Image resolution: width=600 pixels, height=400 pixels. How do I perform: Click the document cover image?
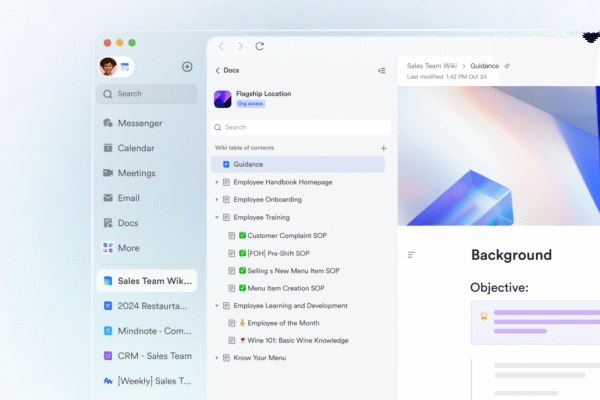click(499, 156)
